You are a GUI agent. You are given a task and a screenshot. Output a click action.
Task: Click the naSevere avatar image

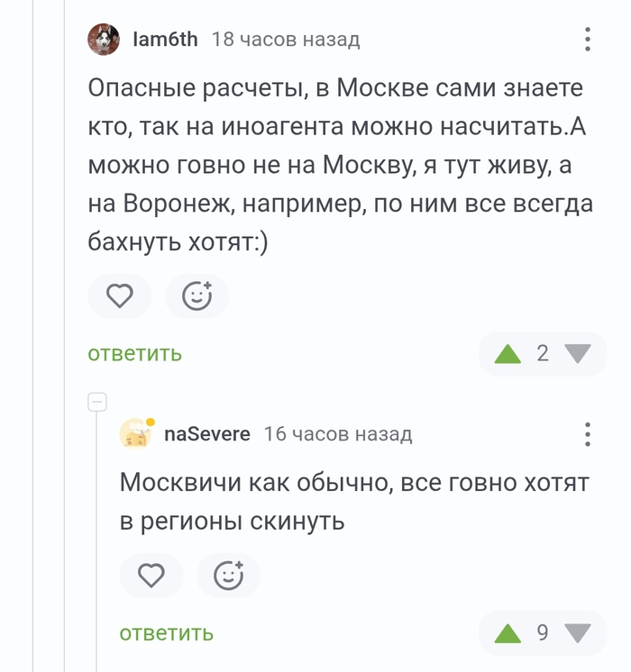coord(136,434)
